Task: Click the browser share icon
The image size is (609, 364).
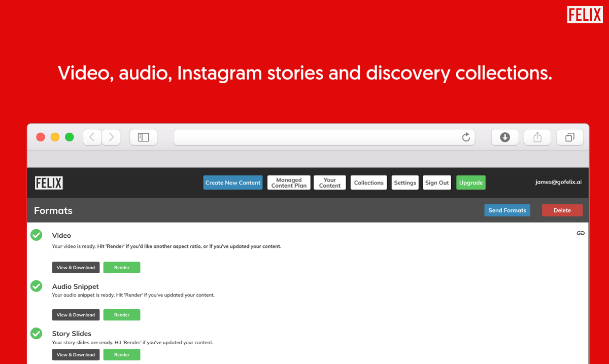Action: (537, 137)
